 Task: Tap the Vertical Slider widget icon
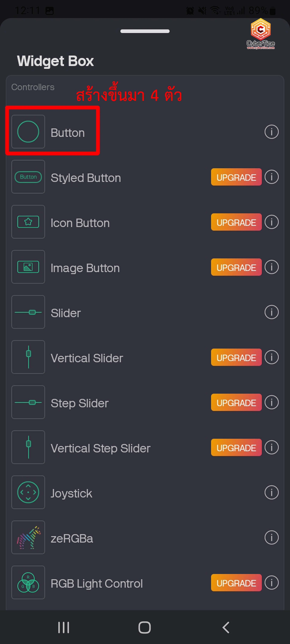click(28, 357)
